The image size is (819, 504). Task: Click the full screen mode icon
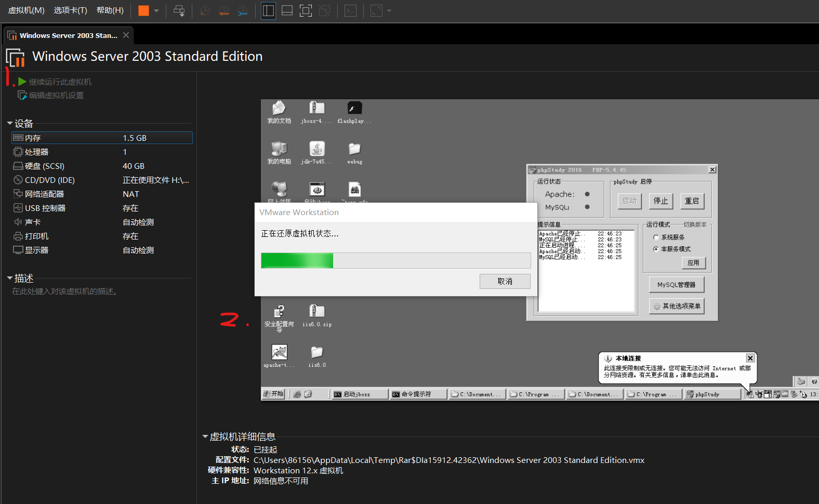306,10
